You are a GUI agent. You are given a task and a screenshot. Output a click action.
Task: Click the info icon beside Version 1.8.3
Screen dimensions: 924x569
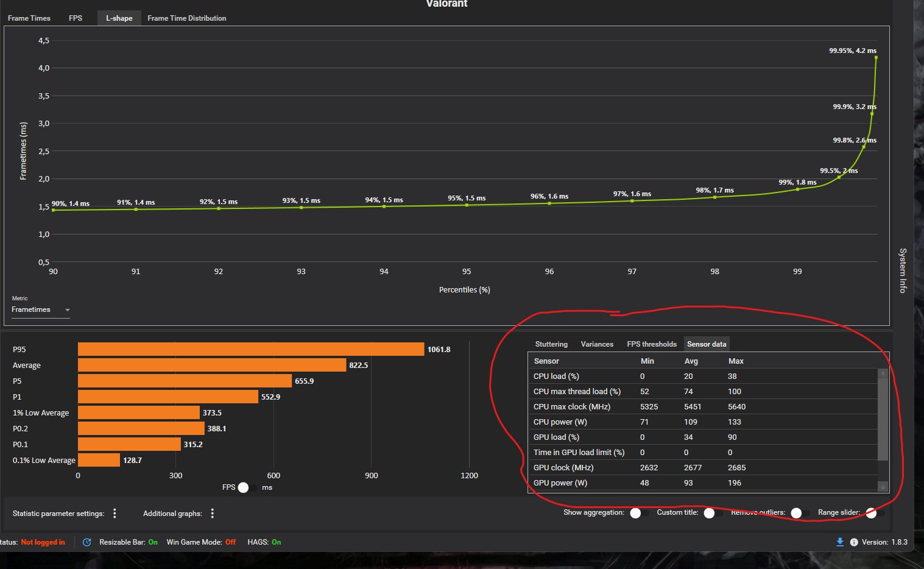click(854, 542)
